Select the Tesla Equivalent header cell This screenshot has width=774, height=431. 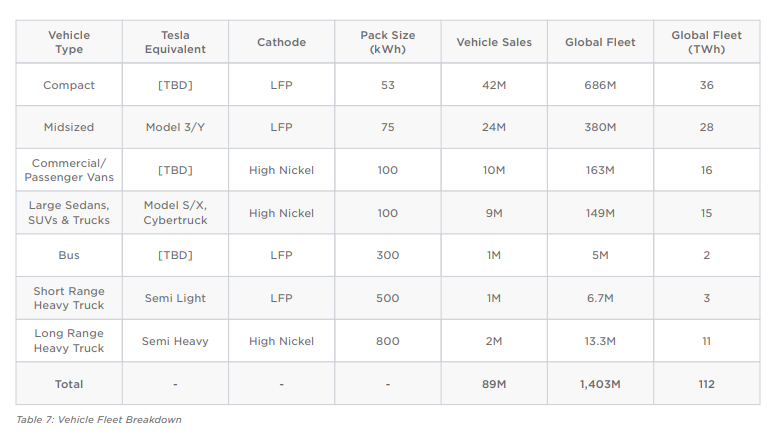175,42
